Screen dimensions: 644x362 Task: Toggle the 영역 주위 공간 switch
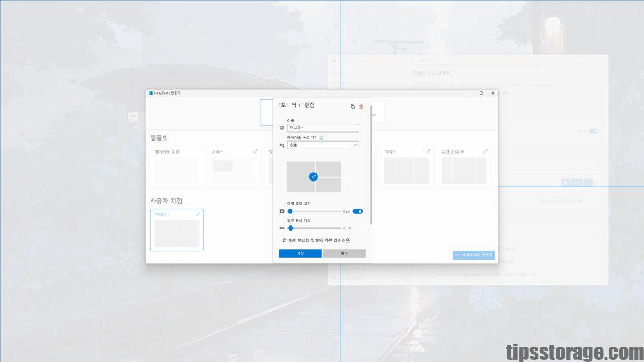point(357,211)
